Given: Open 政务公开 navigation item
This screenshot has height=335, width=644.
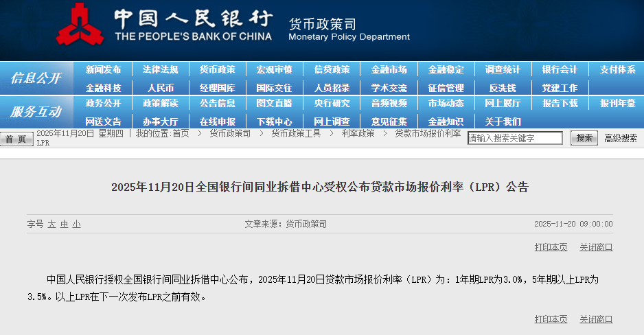Looking at the screenshot, I should pyautogui.click(x=103, y=104).
